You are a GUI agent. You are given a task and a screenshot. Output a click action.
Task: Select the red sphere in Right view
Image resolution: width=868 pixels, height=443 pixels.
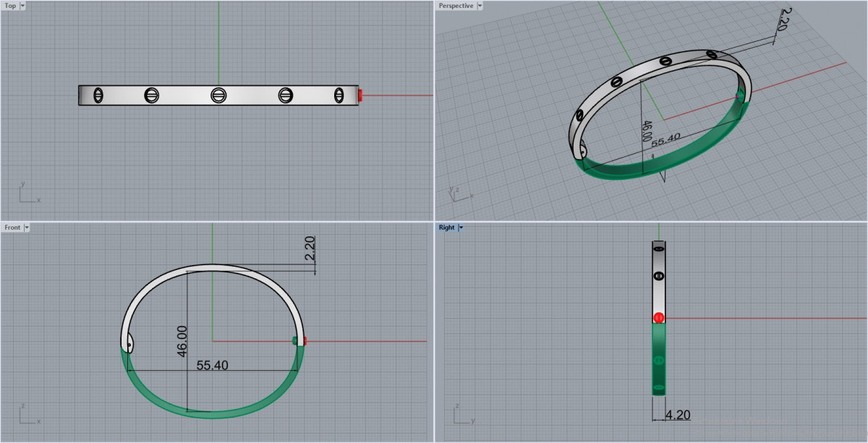(658, 318)
